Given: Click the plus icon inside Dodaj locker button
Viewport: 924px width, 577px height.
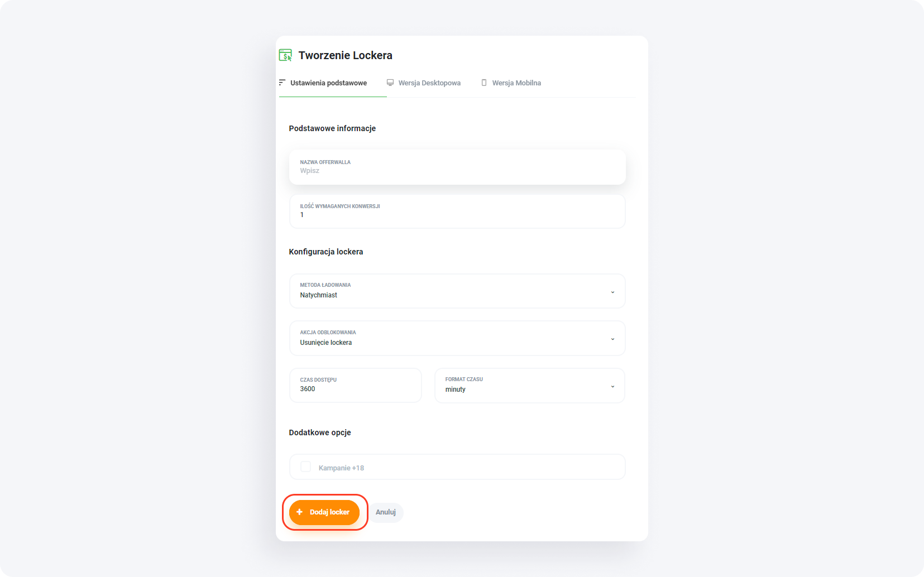Looking at the screenshot, I should [x=300, y=512].
